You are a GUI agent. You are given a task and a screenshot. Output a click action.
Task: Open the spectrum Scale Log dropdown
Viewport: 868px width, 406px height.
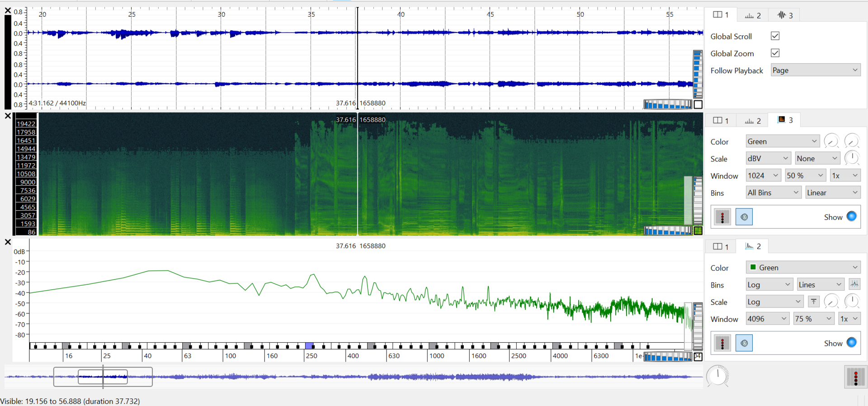[x=774, y=302]
